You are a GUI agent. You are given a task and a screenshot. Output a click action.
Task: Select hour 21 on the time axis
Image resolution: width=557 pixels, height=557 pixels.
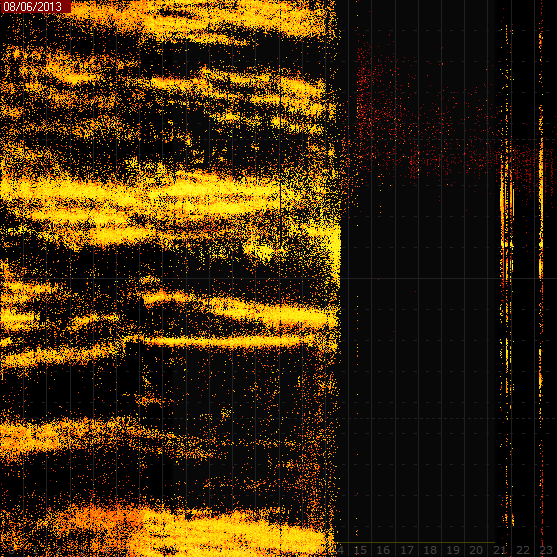pyautogui.click(x=499, y=550)
